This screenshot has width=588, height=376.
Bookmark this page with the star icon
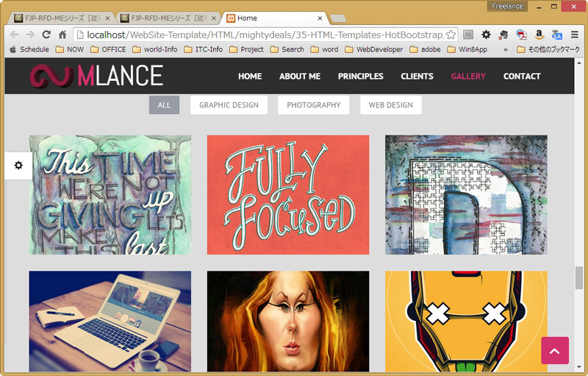point(451,35)
